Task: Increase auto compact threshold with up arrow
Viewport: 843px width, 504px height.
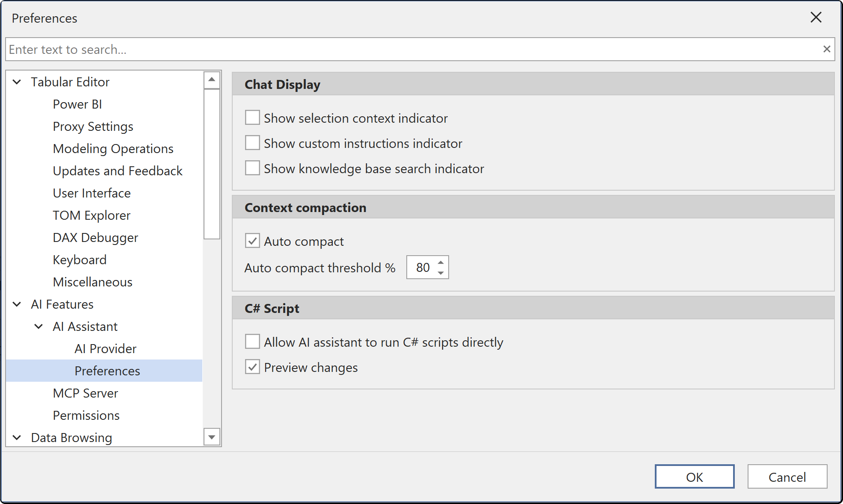Action: tap(441, 262)
